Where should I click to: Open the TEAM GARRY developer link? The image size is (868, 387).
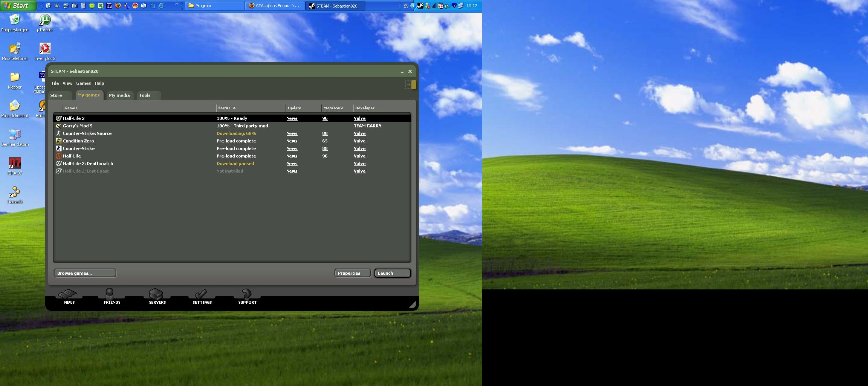pyautogui.click(x=367, y=126)
